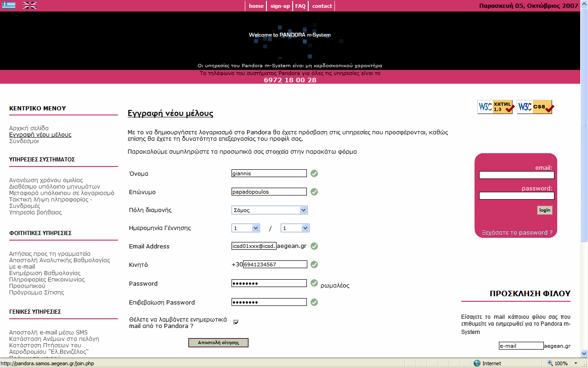Click the green checkmark beside Όνομα field
588x368 pixels.
314,173
